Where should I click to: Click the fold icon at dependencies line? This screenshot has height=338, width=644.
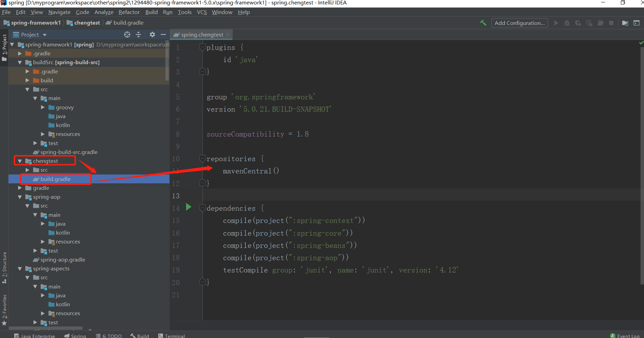coord(203,208)
